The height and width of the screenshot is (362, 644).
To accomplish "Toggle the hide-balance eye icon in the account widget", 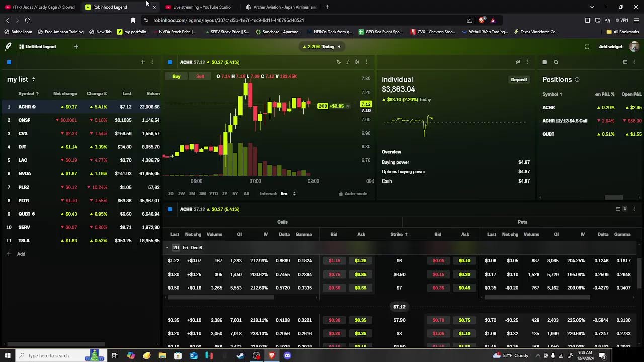I will 518,62.
